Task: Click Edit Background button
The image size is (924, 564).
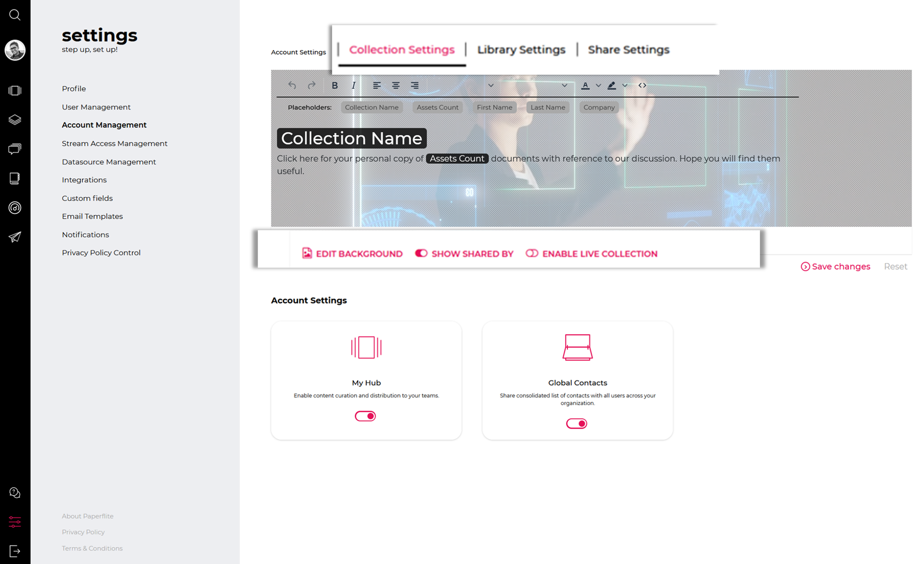Action: coord(352,253)
